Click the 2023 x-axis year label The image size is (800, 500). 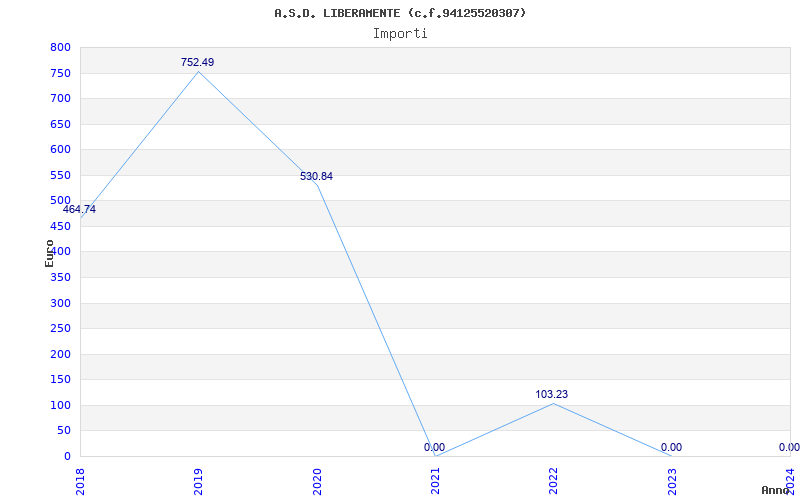pyautogui.click(x=672, y=482)
